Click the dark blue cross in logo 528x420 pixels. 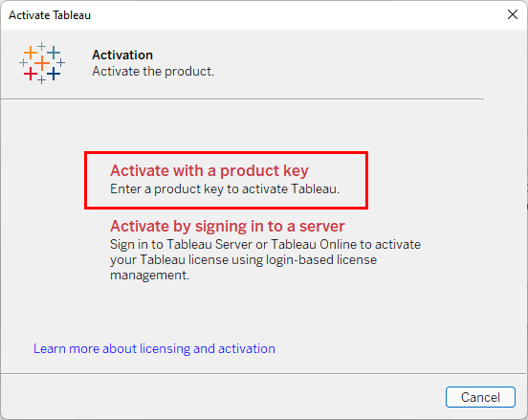[x=54, y=74]
